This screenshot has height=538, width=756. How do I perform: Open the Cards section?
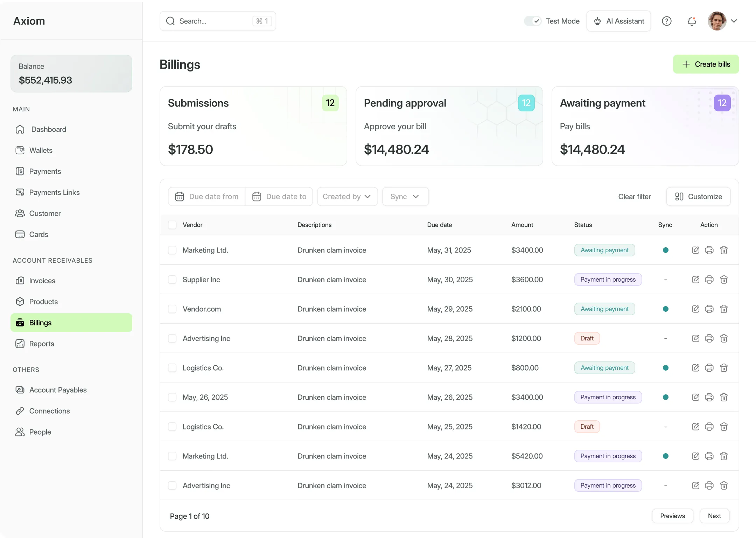(38, 234)
